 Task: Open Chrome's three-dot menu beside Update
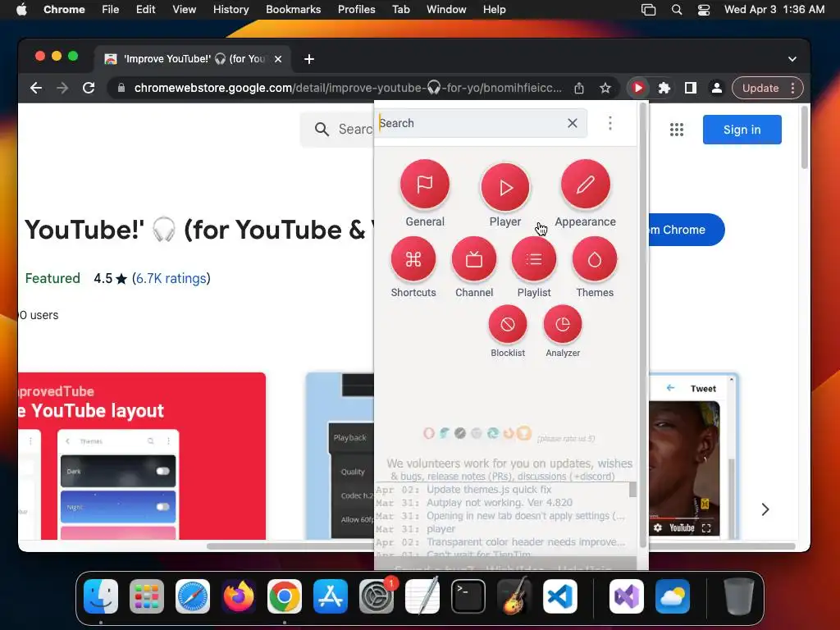click(793, 88)
